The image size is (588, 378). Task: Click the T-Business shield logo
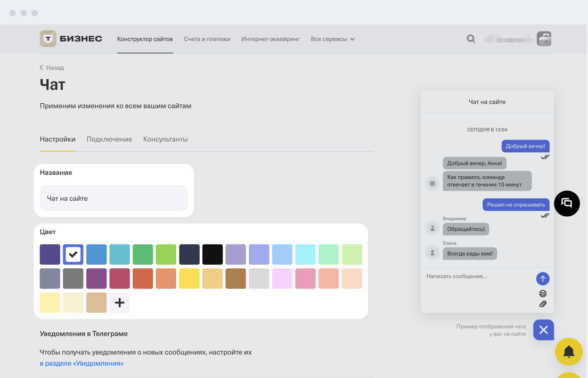coord(48,39)
